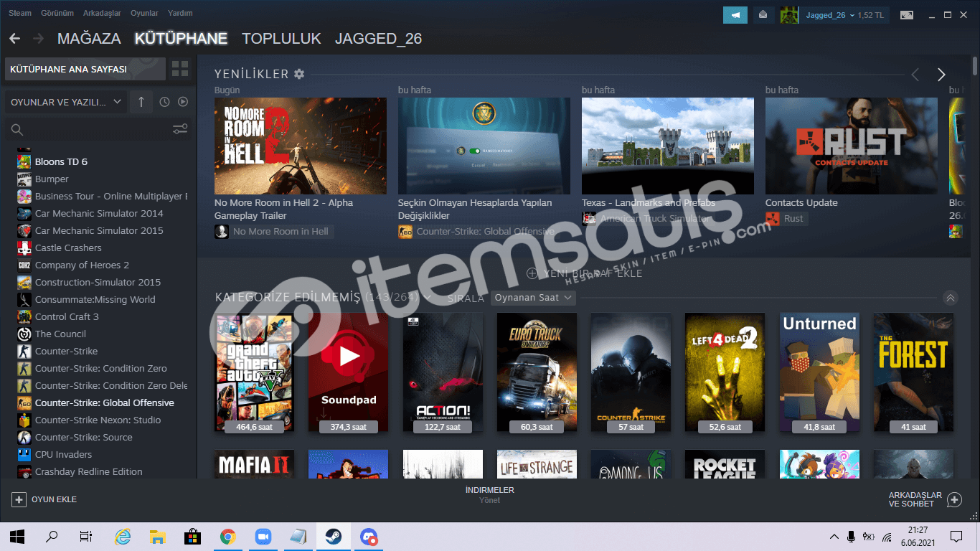The height and width of the screenshot is (551, 980).
Task: Expand the Kategorize Edilmemiş shelf menu
Action: click(428, 297)
